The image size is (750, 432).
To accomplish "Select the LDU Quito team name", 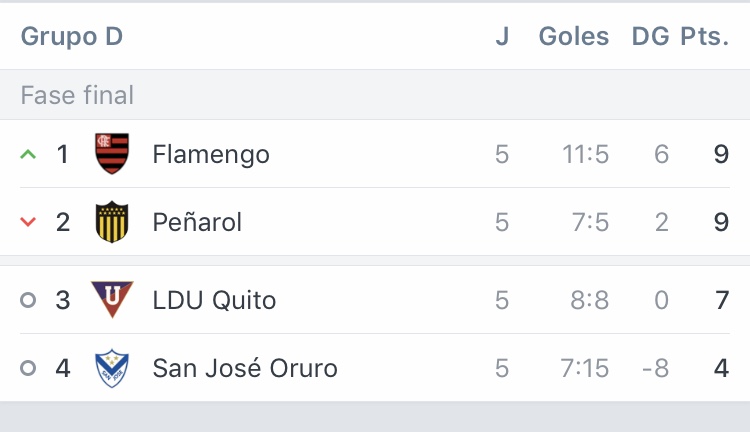I will pos(214,300).
